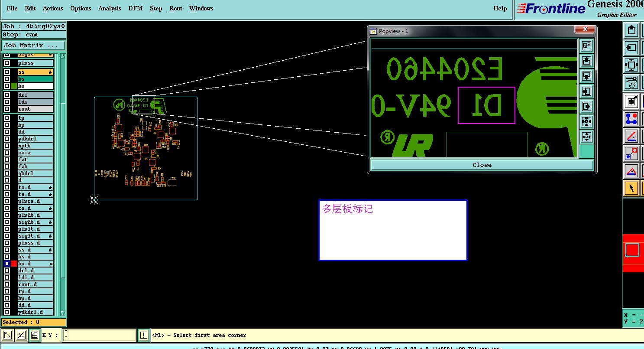Click the Chinese text note box
The image size is (644, 349).
tap(393, 230)
